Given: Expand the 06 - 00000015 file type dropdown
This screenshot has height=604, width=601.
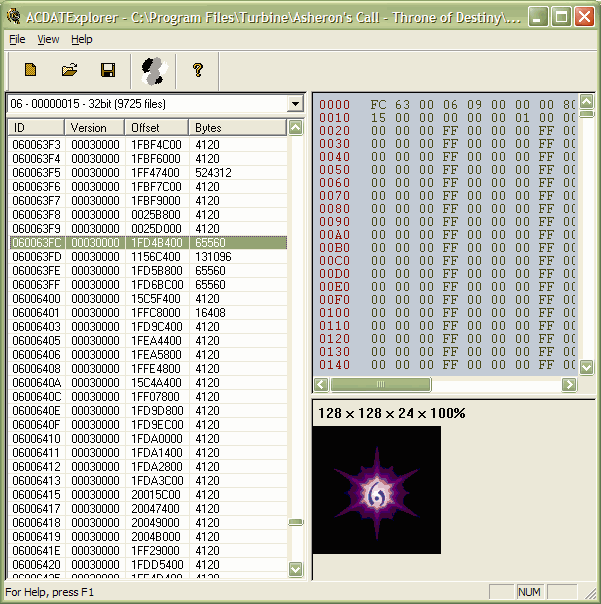Looking at the screenshot, I should pos(295,104).
